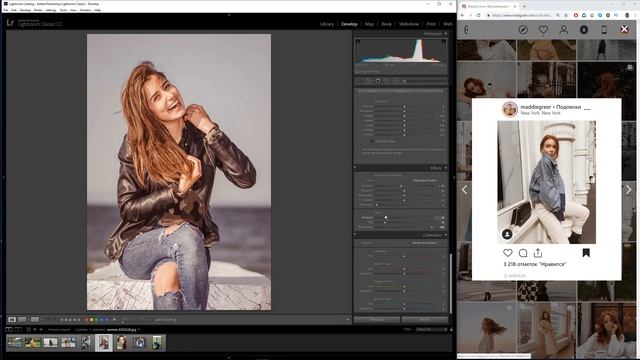Adjust the Grain Roughness slider handle
This screenshot has height=360, width=640.
[431, 227]
